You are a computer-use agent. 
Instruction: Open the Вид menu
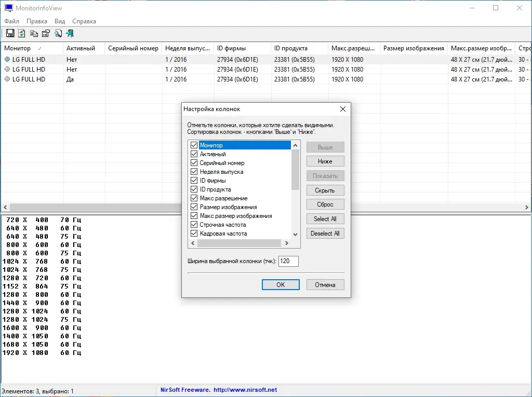point(60,21)
